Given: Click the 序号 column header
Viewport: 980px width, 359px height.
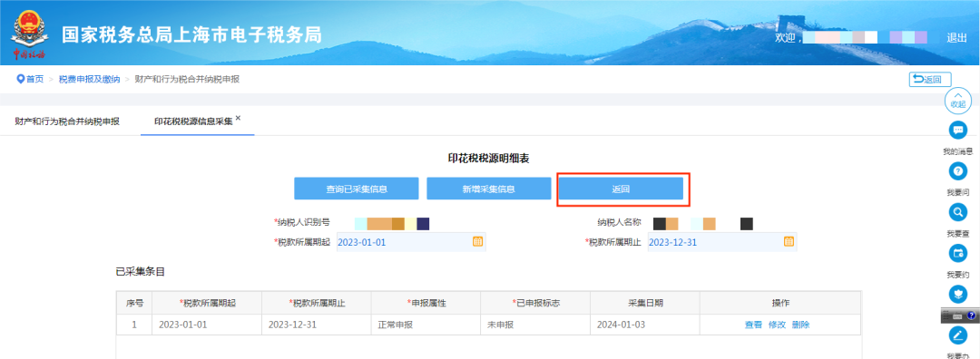Looking at the screenshot, I should (134, 303).
